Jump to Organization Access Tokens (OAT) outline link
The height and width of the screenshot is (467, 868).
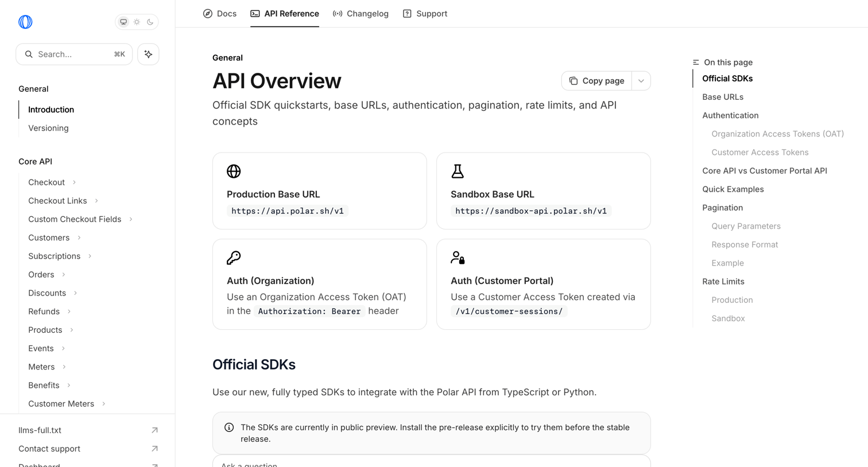[x=777, y=134]
